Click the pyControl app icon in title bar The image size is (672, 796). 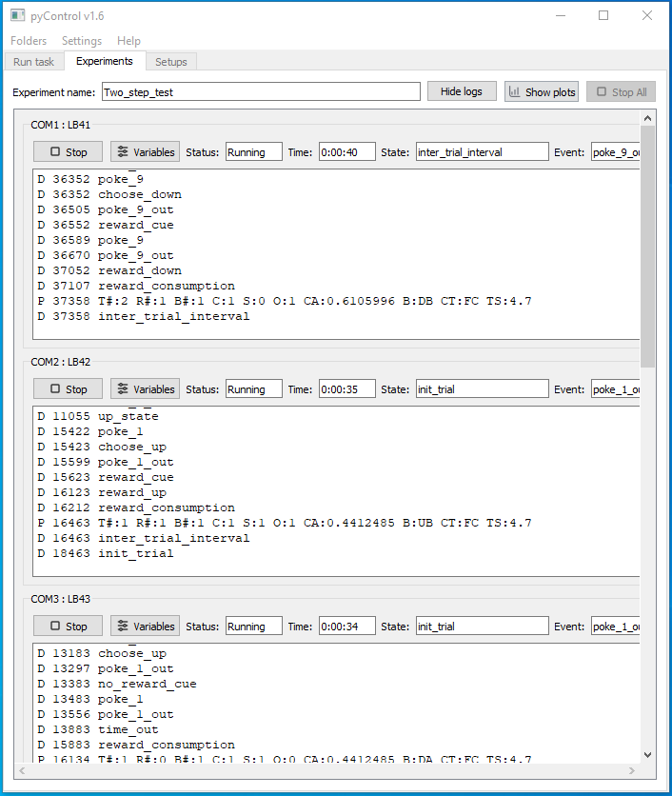pos(18,15)
